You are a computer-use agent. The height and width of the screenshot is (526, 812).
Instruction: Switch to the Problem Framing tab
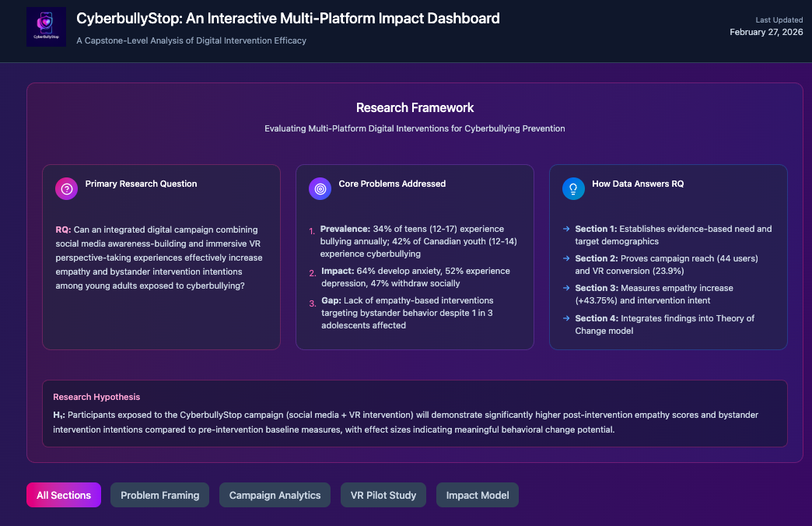click(159, 495)
